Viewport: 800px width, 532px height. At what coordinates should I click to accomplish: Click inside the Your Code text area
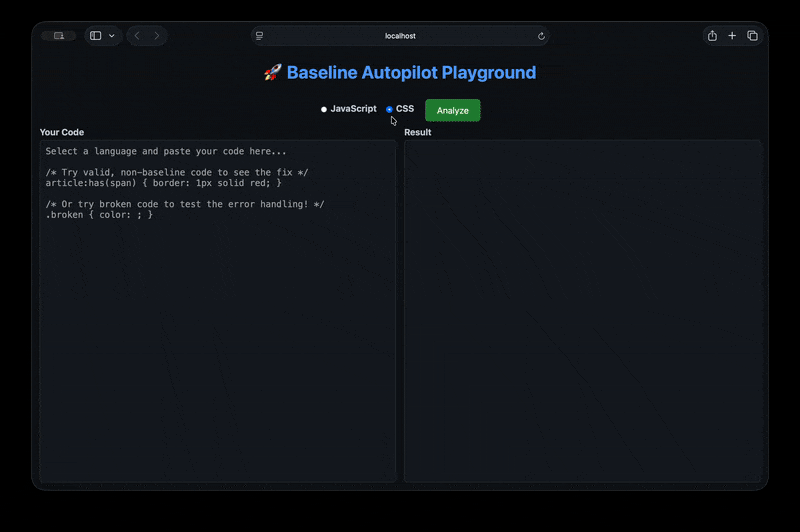click(x=218, y=311)
